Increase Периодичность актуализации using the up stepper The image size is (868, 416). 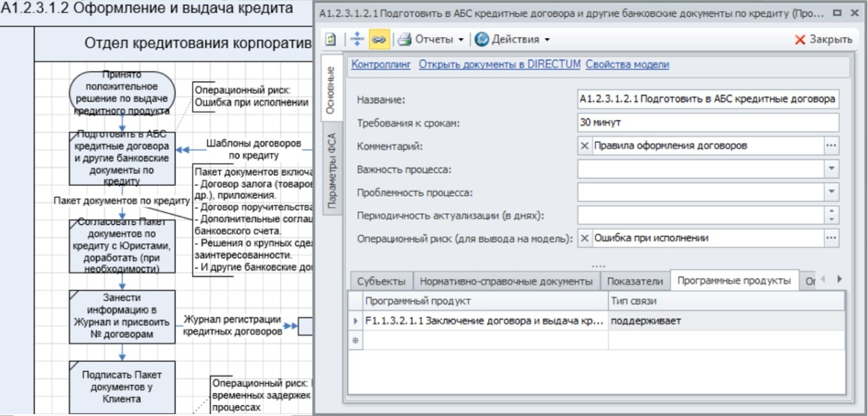click(831, 210)
